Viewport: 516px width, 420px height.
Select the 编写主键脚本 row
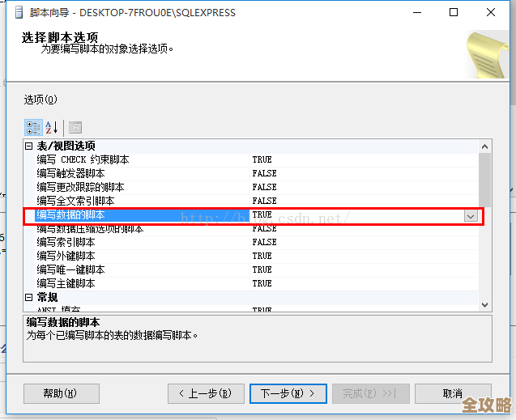[256, 284]
